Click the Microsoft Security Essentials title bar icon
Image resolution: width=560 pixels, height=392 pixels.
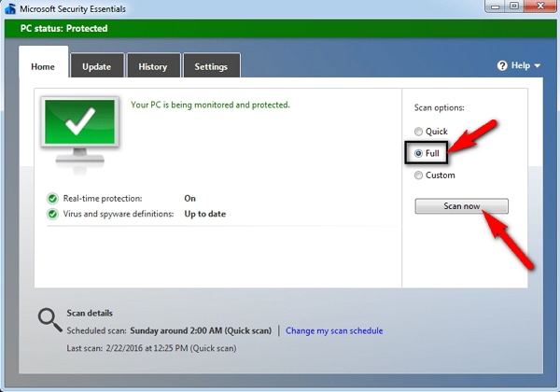10,8
